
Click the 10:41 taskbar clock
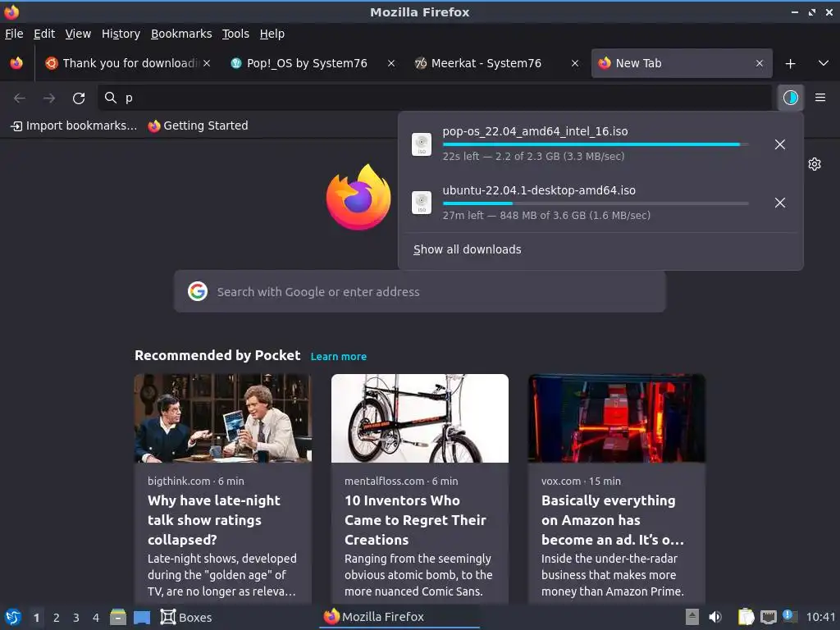coord(820,617)
